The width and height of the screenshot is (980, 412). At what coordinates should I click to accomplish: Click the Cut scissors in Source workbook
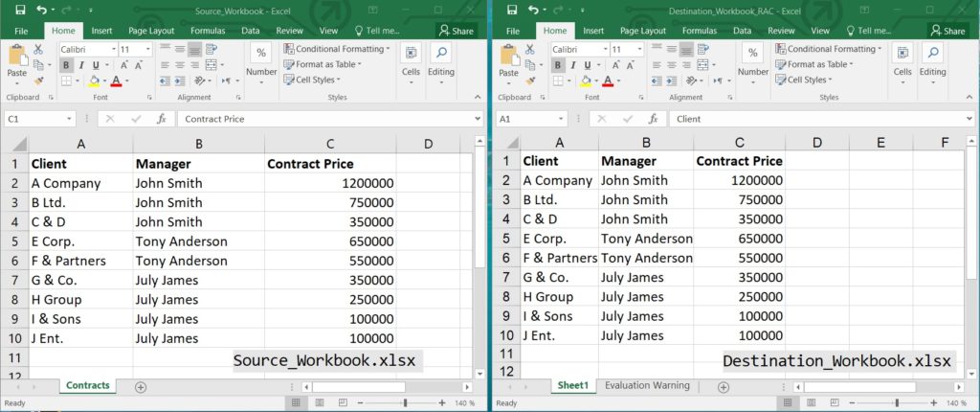tap(38, 49)
